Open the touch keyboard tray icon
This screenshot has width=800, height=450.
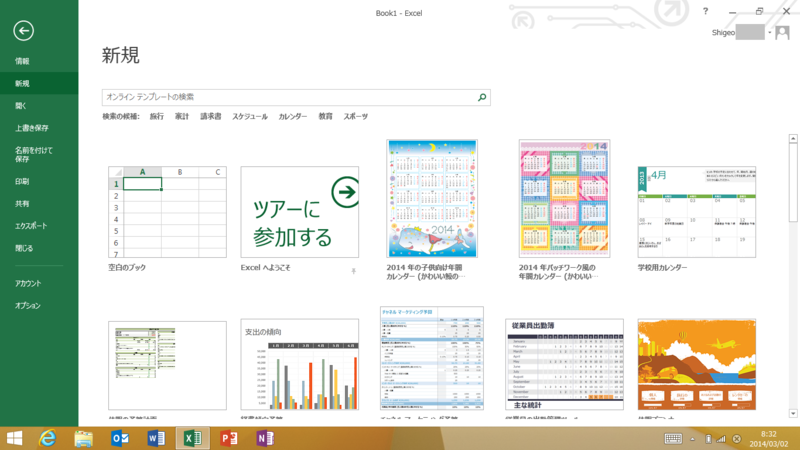673,439
